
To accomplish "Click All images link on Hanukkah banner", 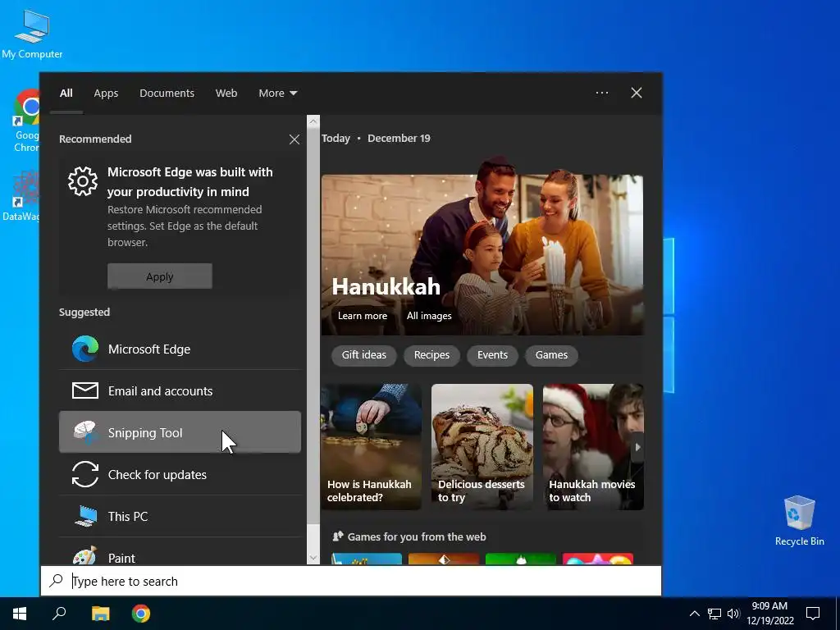I will (428, 316).
